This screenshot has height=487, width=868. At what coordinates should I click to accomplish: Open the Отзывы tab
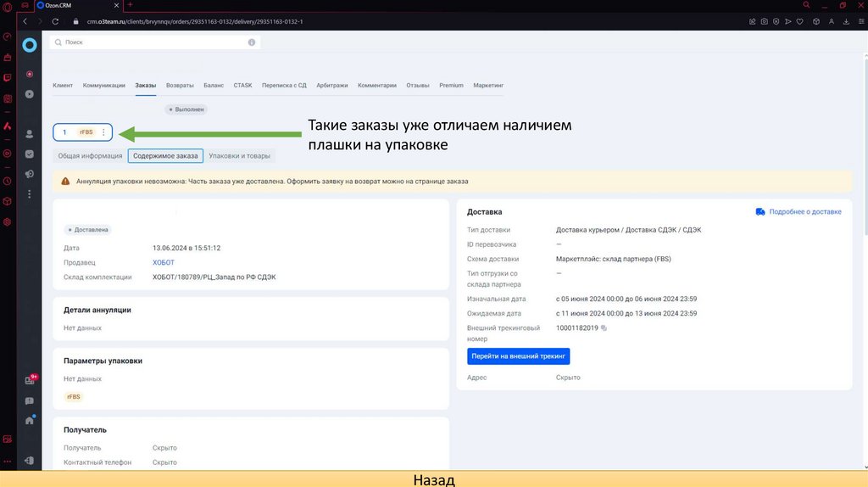click(x=418, y=86)
